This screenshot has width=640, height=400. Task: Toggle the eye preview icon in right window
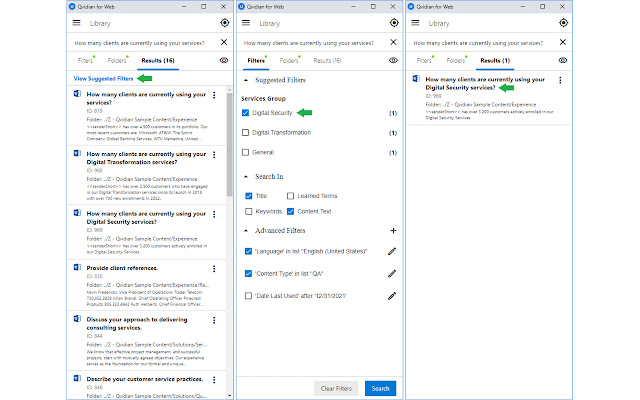562,60
